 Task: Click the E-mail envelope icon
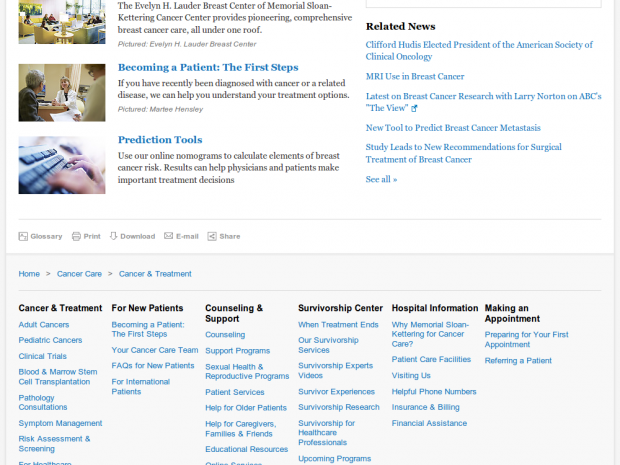[x=168, y=236]
